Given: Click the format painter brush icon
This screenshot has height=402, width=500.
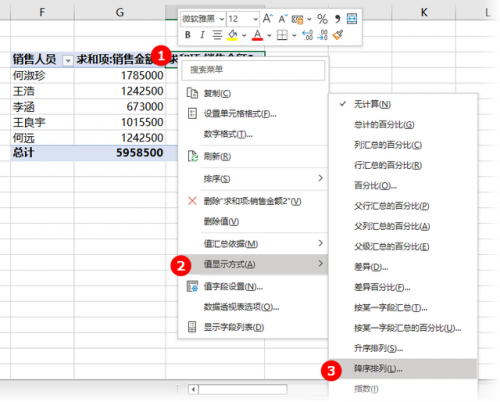Looking at the screenshot, I should point(337,35).
